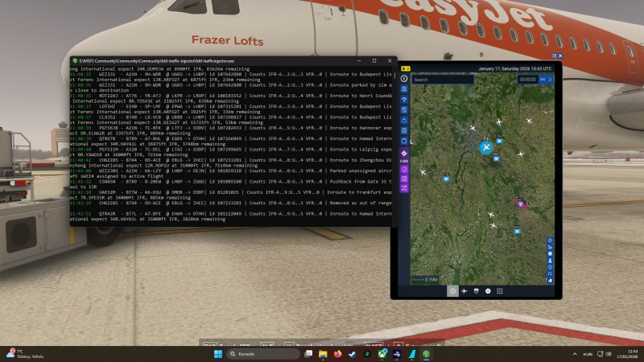Open the Xbox app from taskbar
This screenshot has width=644, height=362.
point(382,354)
